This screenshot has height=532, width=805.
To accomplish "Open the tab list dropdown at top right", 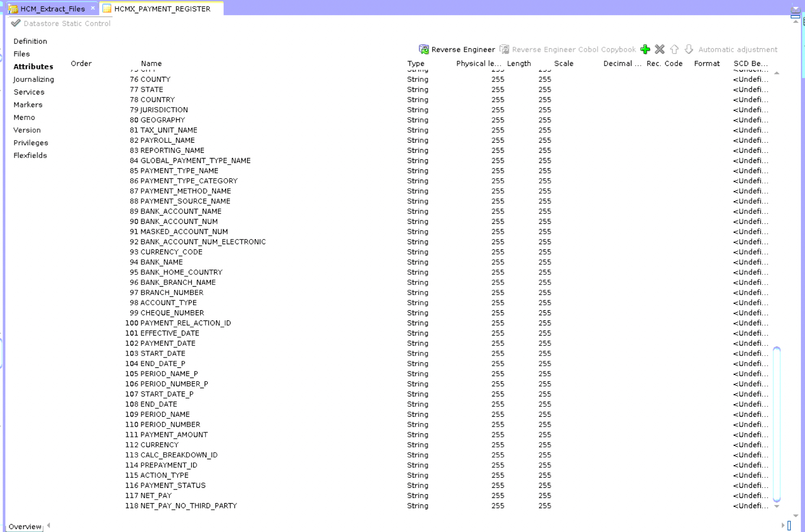I will pos(795,9).
